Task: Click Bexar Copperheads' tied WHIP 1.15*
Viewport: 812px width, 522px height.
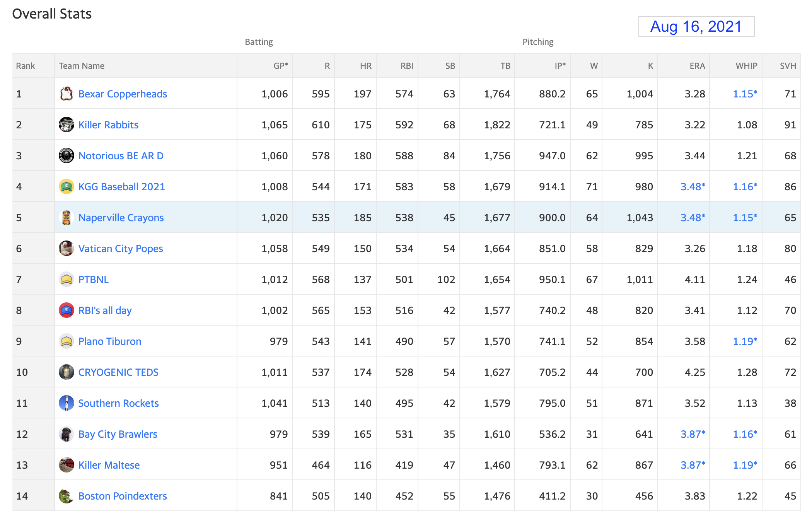Action: (x=745, y=94)
